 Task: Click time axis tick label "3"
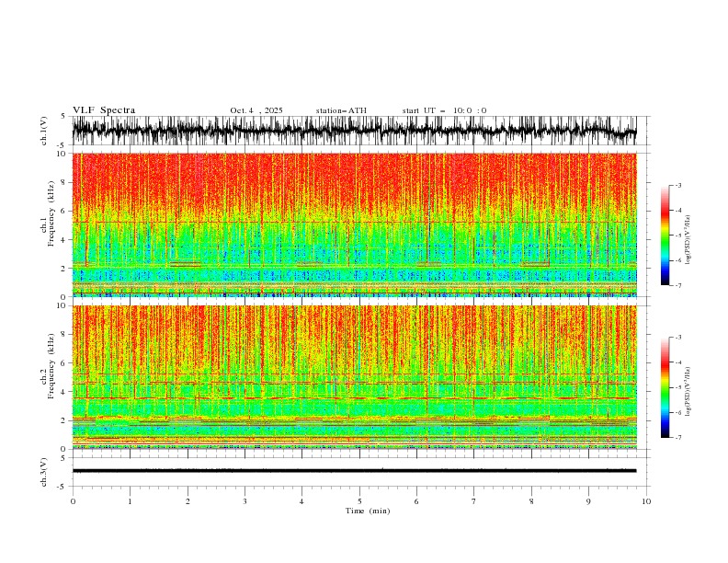tap(245, 501)
